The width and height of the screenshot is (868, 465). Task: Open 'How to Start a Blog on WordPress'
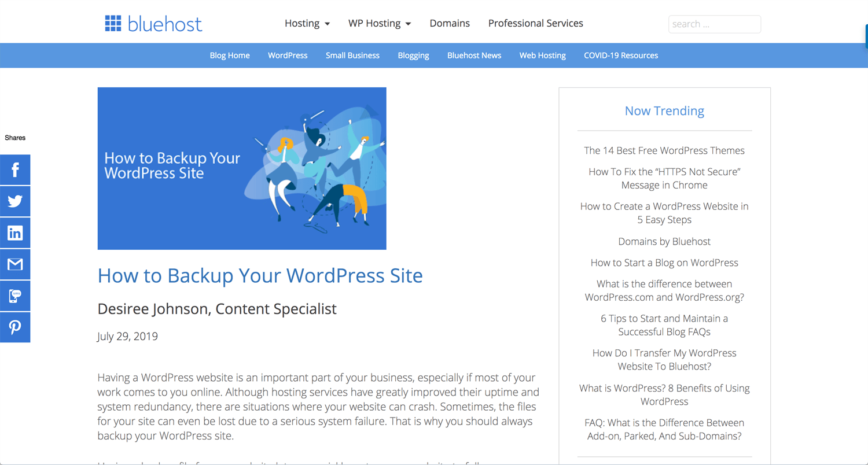[x=664, y=263]
